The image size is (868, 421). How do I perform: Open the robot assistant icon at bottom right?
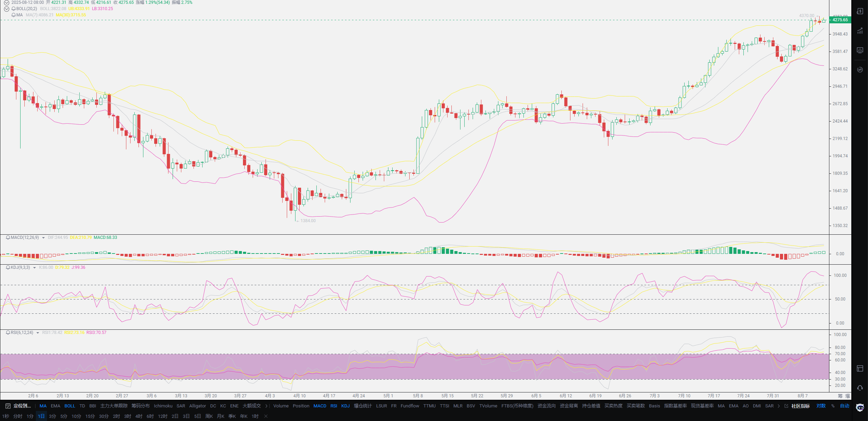[860, 407]
